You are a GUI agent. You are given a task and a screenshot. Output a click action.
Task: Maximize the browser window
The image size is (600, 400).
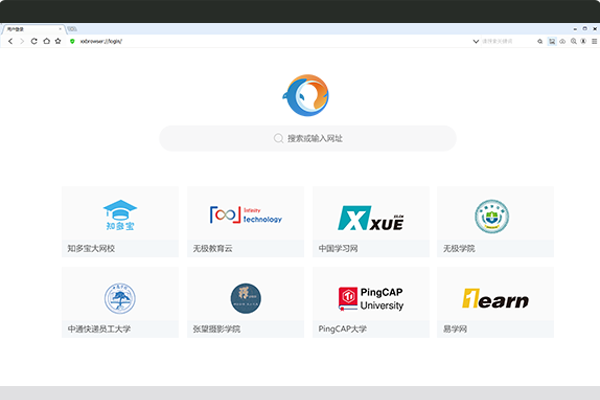585,29
